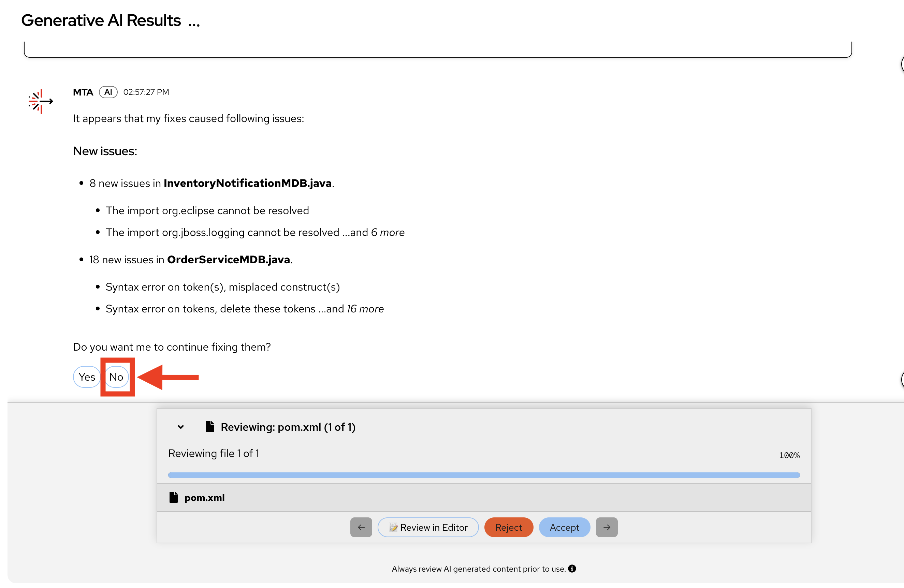Click the file icon beside Reviewing: pom.xml
The image size is (904, 588).
coord(210,427)
